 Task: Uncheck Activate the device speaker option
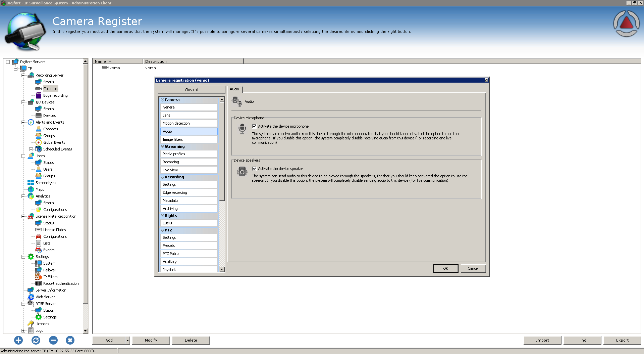tap(254, 169)
